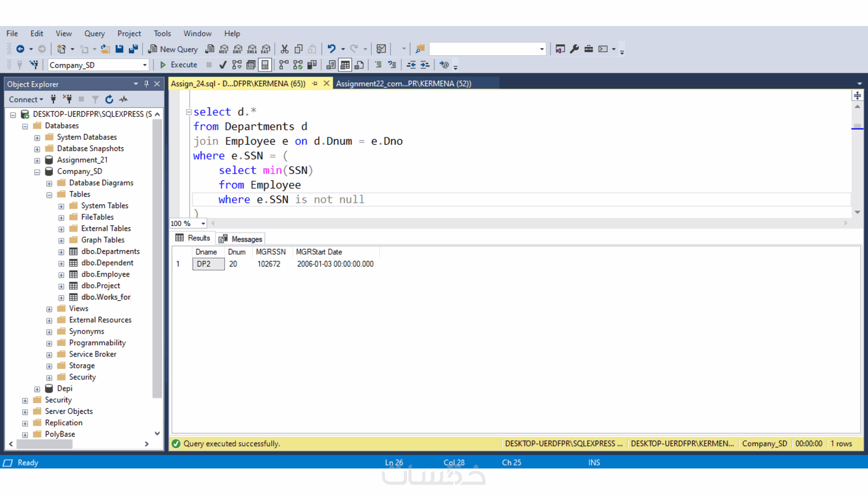Click the DMX query icon
Viewport: 868px width, 495px height.
238,49
